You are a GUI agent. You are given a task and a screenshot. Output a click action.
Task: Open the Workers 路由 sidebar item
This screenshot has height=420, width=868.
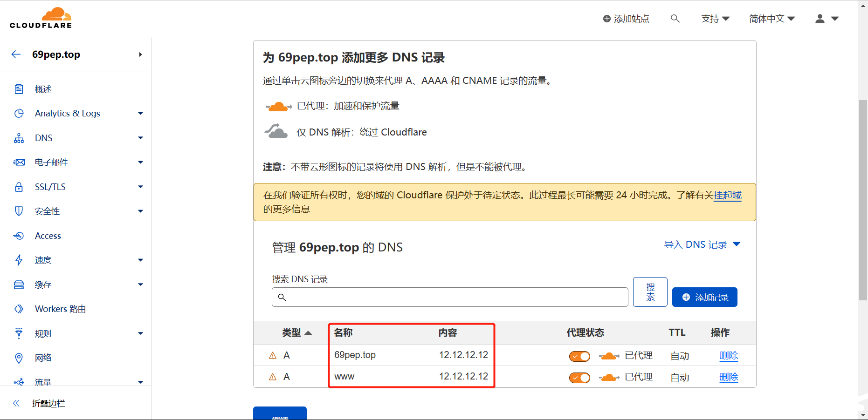[x=60, y=309]
